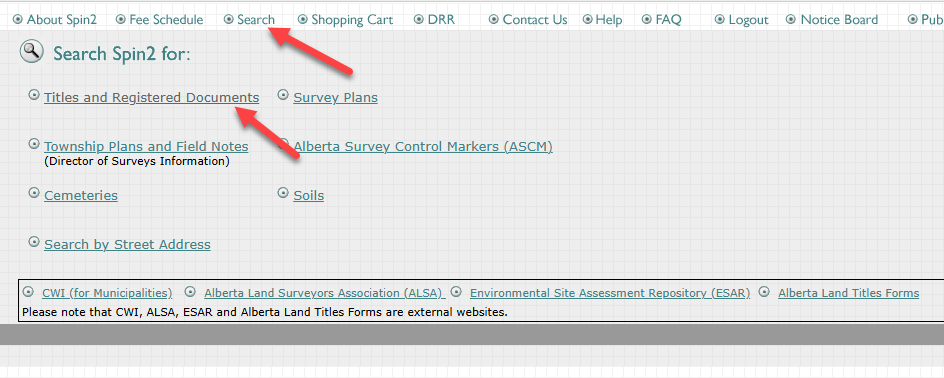Open Titles and Registered Documents search
The height and width of the screenshot is (378, 944).
152,98
